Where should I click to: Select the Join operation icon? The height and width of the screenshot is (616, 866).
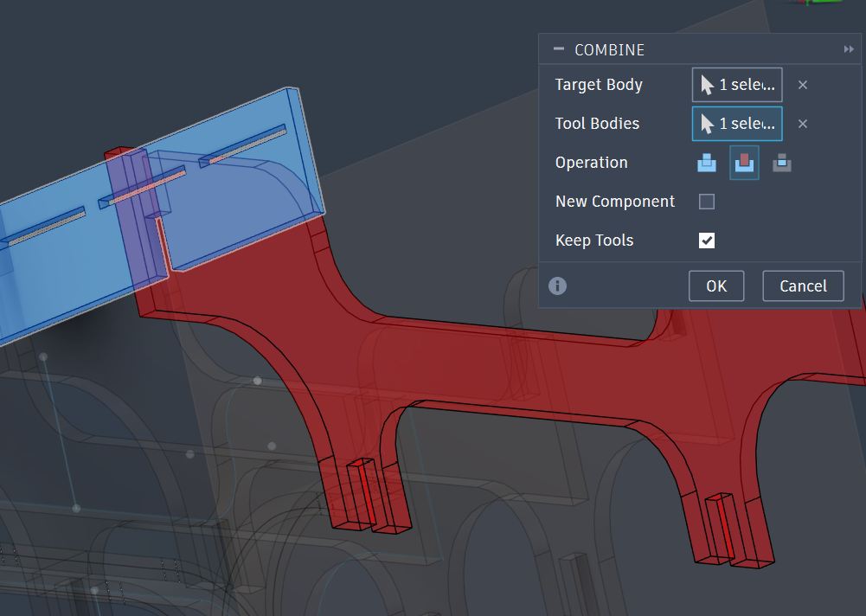pos(706,163)
